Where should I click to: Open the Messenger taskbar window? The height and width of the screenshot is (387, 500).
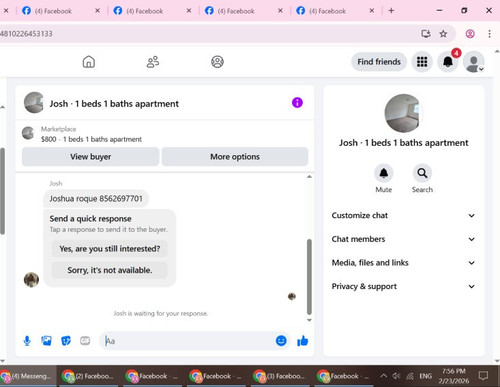(28, 376)
